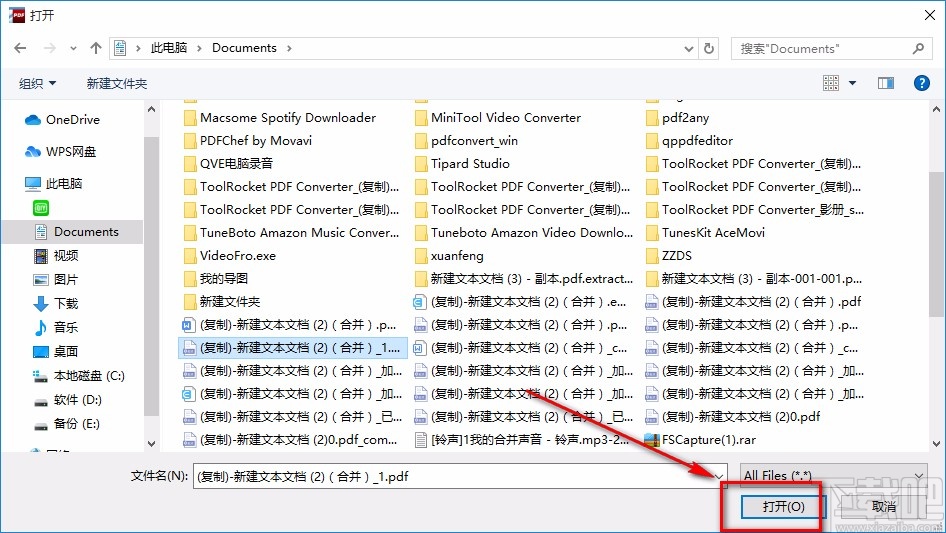Open the All Files type filter dropdown
The width and height of the screenshot is (946, 533).
tap(834, 476)
